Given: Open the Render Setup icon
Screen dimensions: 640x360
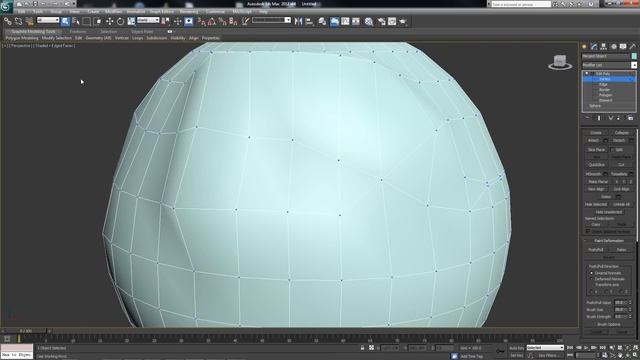Looking at the screenshot, I should (x=382, y=21).
